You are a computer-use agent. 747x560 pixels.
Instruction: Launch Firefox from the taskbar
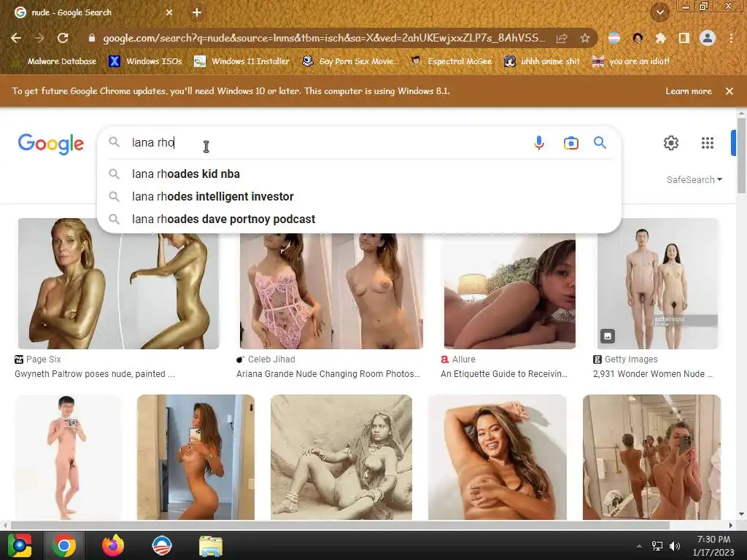click(x=113, y=545)
